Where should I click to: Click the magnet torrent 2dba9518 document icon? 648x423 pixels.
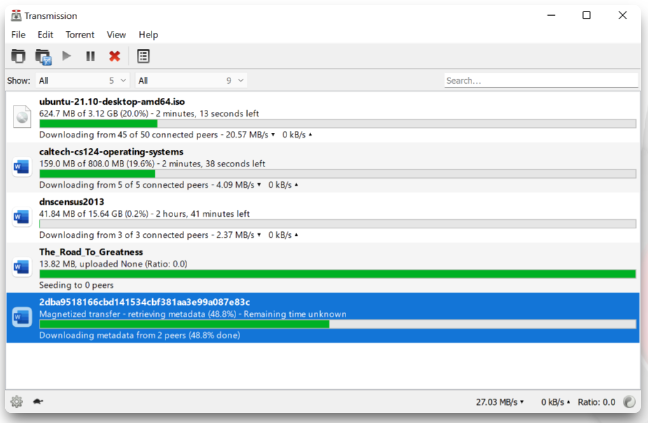(x=21, y=317)
